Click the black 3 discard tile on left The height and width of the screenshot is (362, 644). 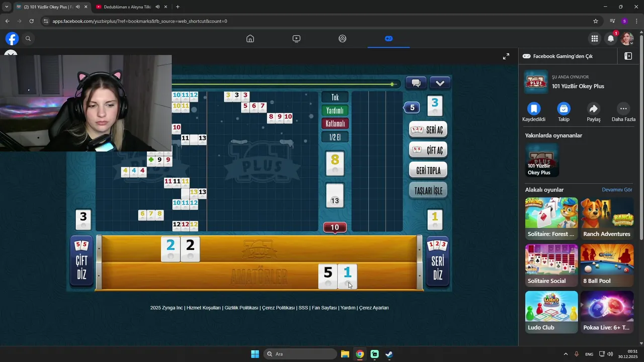point(84,220)
